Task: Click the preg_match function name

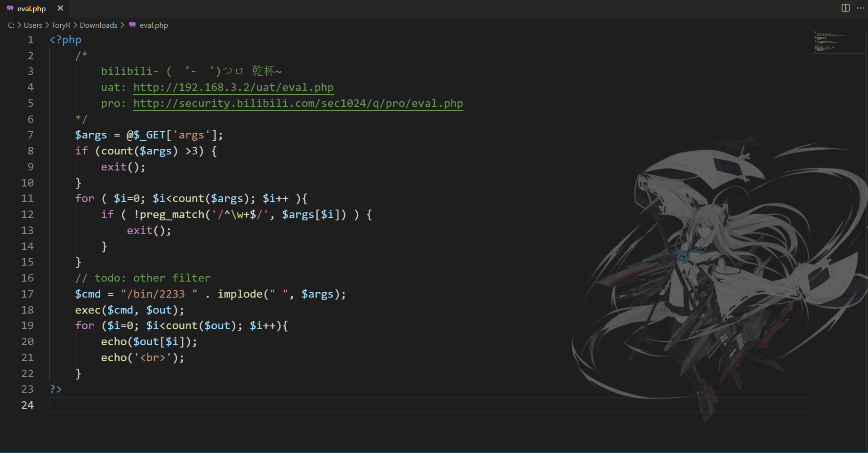Action: coord(172,215)
